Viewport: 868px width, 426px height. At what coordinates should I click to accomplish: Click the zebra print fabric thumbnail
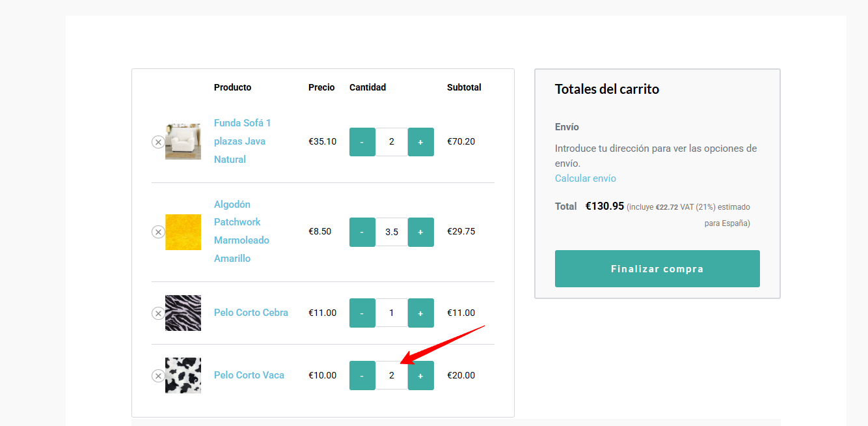[183, 313]
